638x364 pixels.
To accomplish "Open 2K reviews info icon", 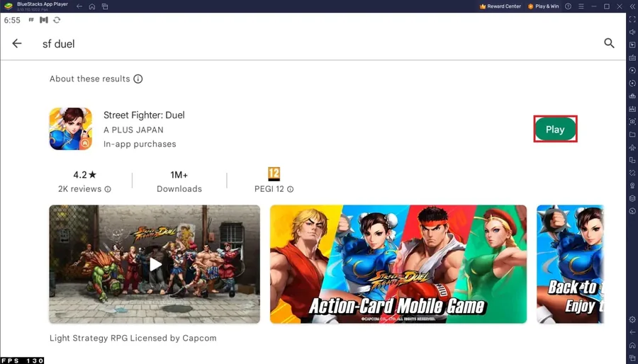I will pos(108,189).
